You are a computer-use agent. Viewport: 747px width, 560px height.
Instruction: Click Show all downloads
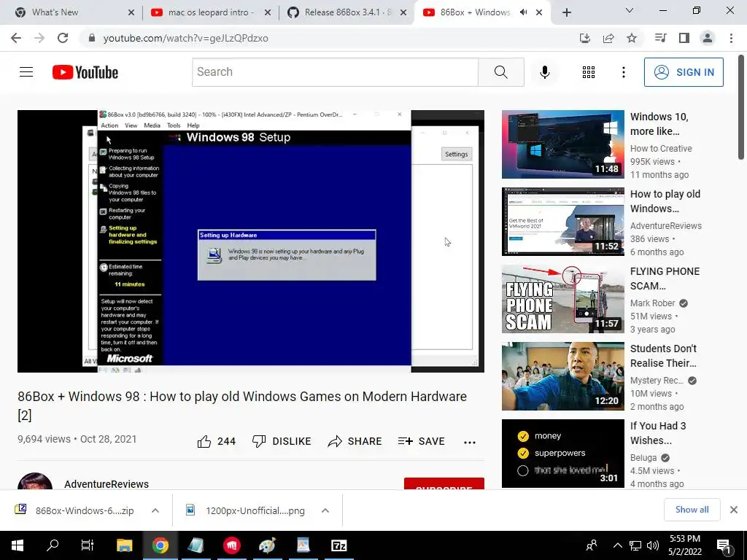[x=692, y=510]
